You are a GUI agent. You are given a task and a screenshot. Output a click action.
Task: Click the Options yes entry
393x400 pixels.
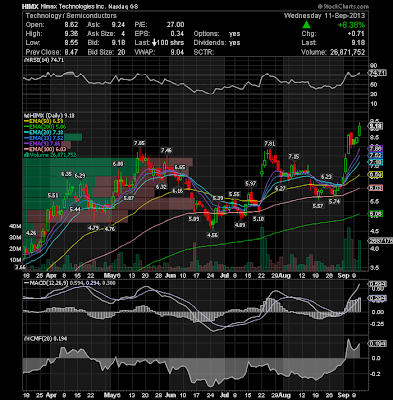(217, 34)
